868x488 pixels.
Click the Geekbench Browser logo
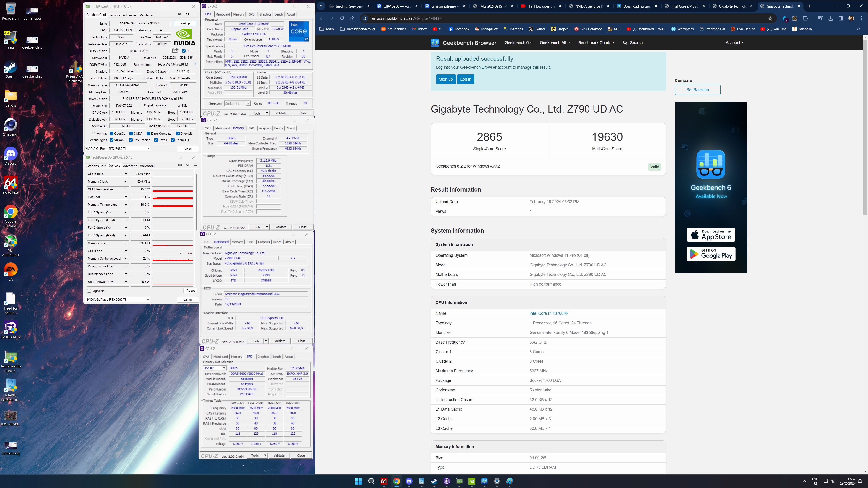[x=463, y=43]
